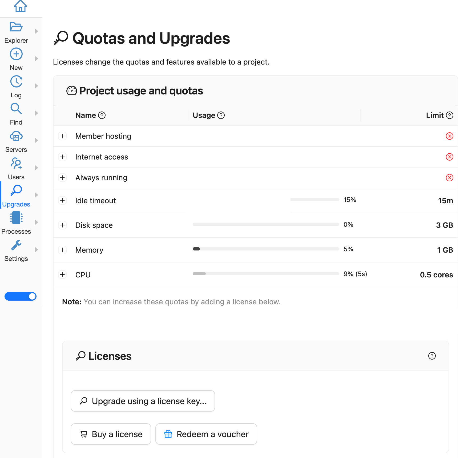Screen dimensions: 476x458
Task: Open flyout arrow next to Explorer
Action: [37, 31]
